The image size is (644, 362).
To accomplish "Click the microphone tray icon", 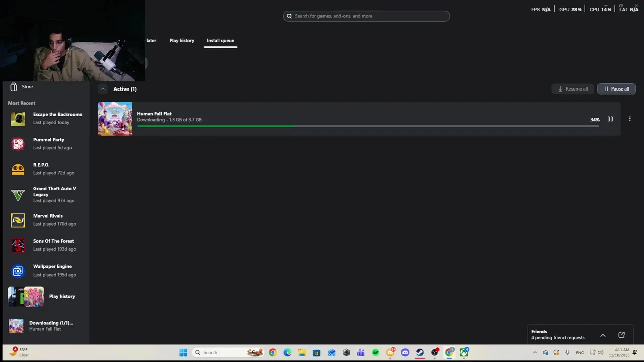I will coord(567,352).
